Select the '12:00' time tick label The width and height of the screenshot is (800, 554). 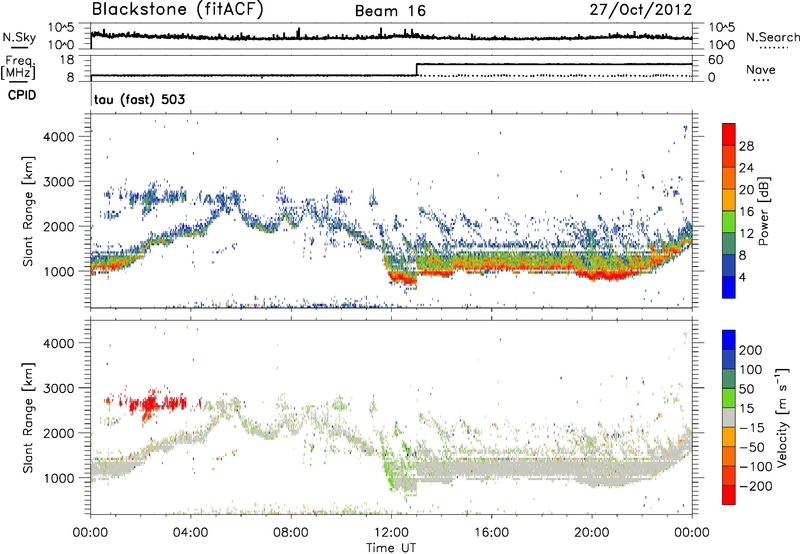(x=391, y=533)
